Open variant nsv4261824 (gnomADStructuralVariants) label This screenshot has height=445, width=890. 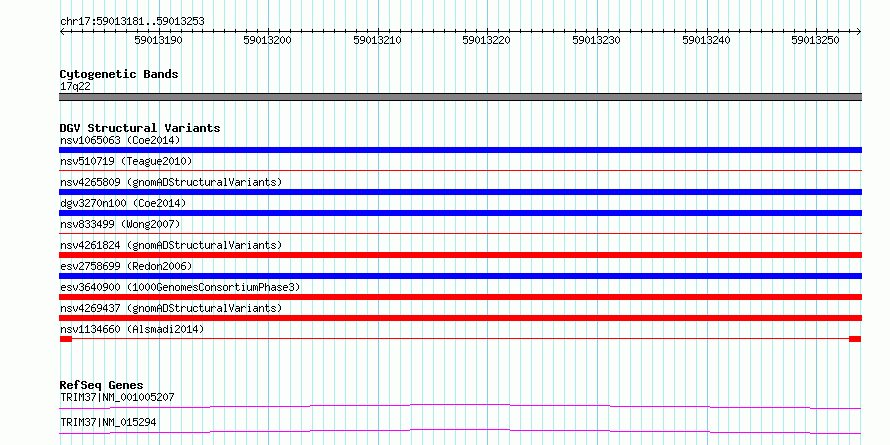[171, 245]
